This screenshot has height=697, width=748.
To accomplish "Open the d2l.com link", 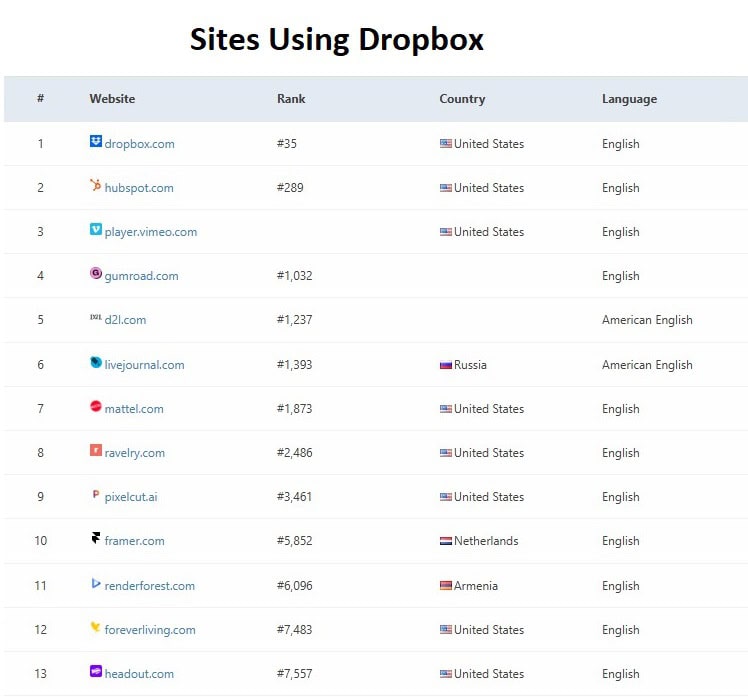I will [x=125, y=320].
